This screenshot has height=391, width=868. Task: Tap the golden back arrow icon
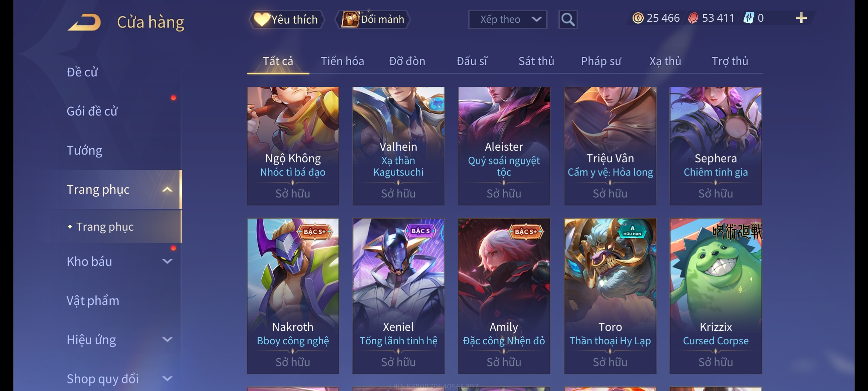[x=84, y=22]
